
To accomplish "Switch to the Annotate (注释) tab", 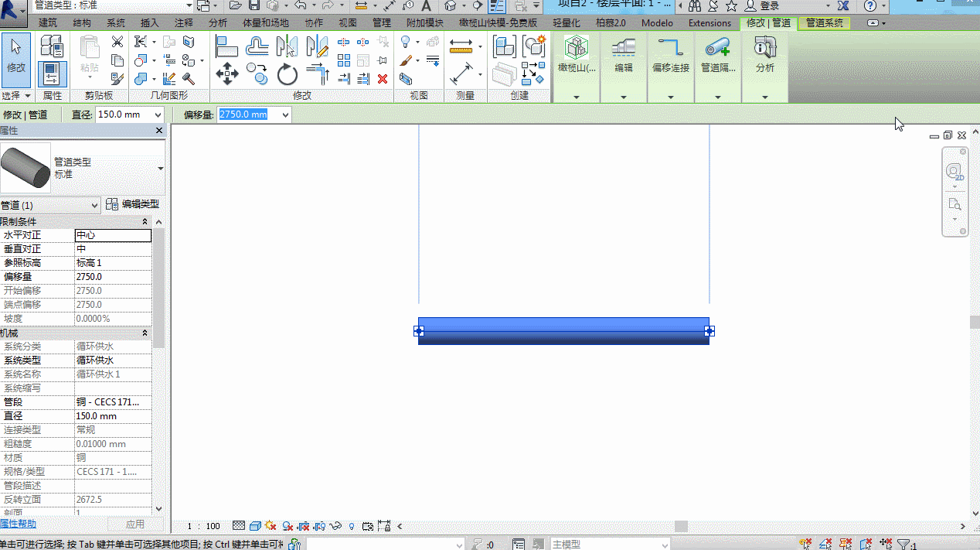I will point(184,23).
